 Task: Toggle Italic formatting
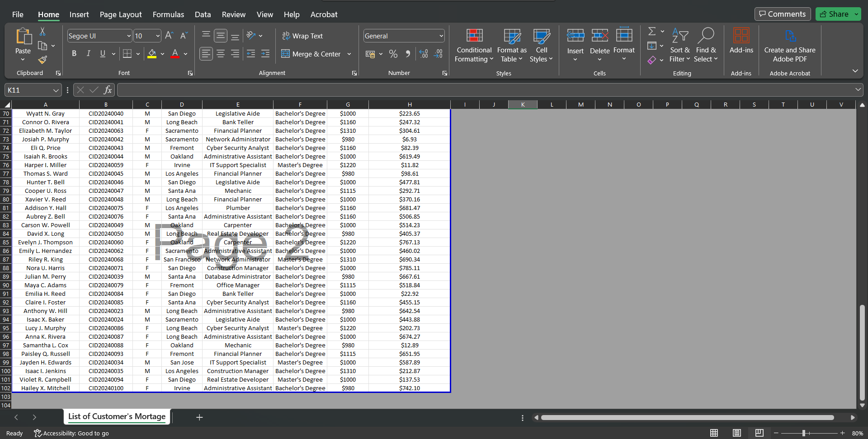(x=89, y=54)
